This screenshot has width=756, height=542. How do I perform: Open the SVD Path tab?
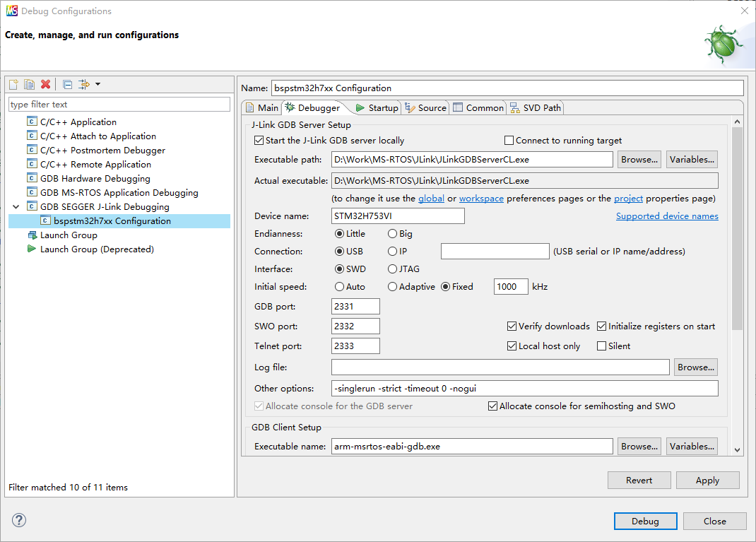(x=536, y=108)
